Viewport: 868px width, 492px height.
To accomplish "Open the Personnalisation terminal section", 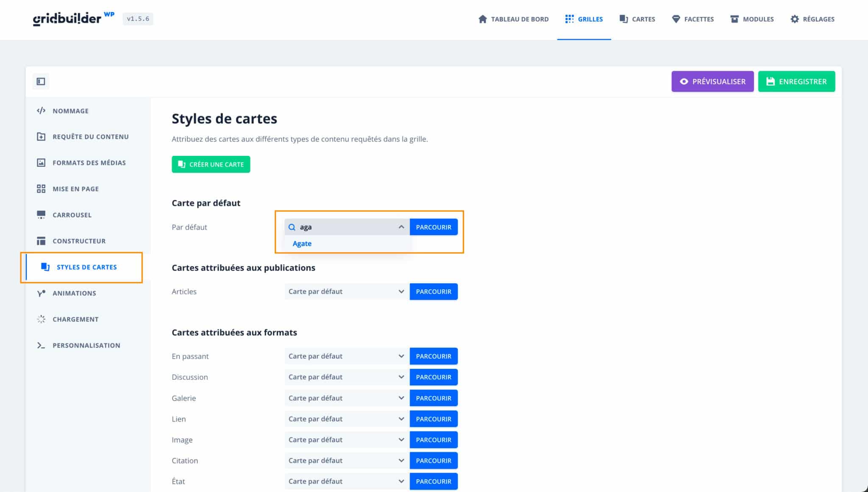I will 41,345.
